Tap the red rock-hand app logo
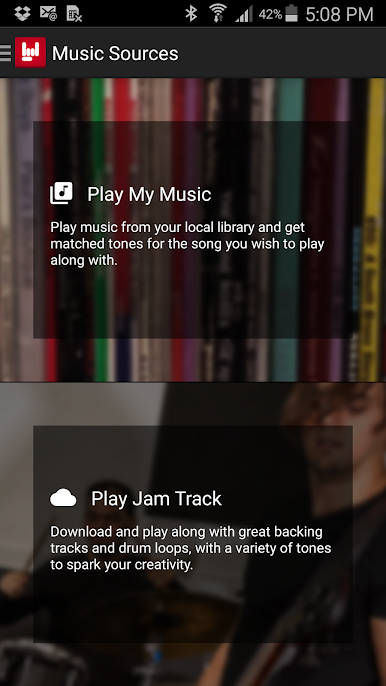Viewport: 386px width, 686px height. (30, 52)
